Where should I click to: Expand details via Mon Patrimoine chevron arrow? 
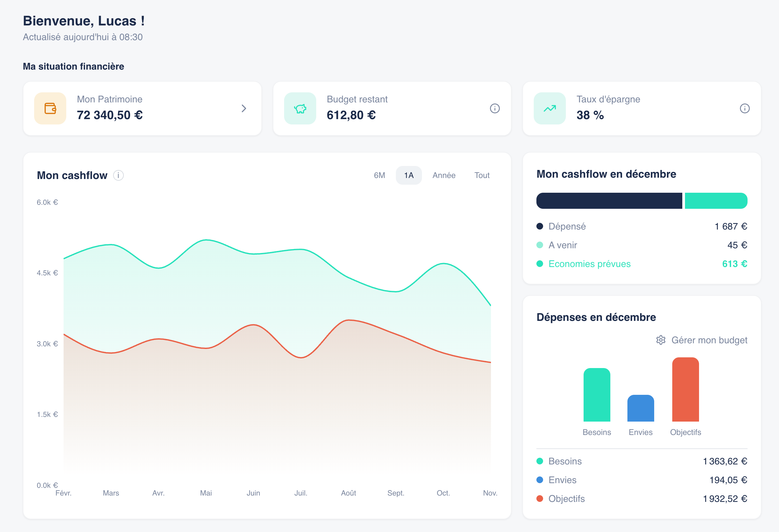(244, 108)
